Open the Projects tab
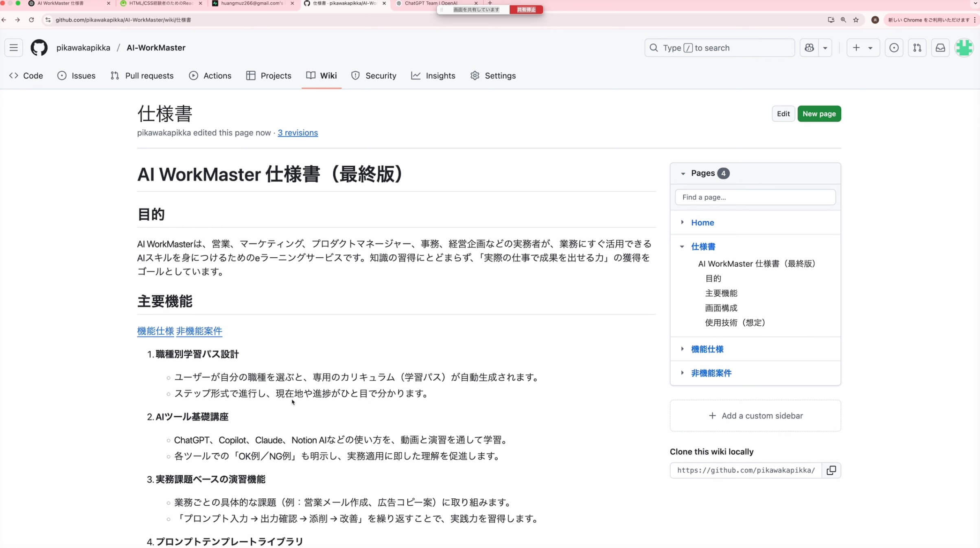This screenshot has width=980, height=548. point(269,76)
